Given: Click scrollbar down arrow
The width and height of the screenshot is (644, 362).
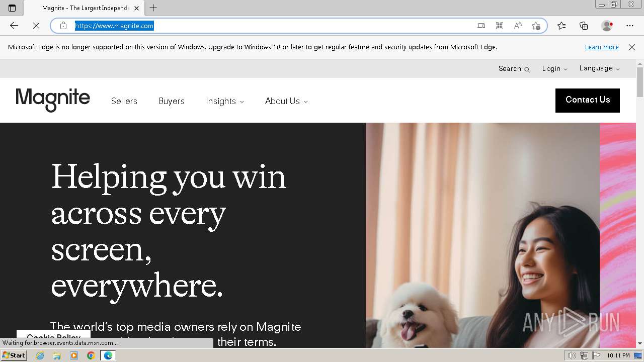Looking at the screenshot, I should (x=640, y=344).
